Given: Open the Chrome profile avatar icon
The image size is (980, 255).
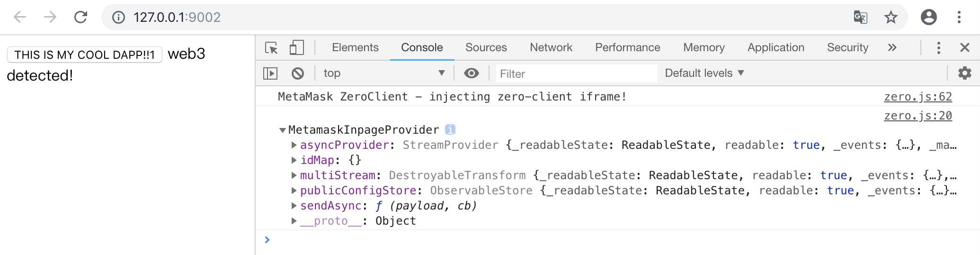Looking at the screenshot, I should tap(928, 18).
